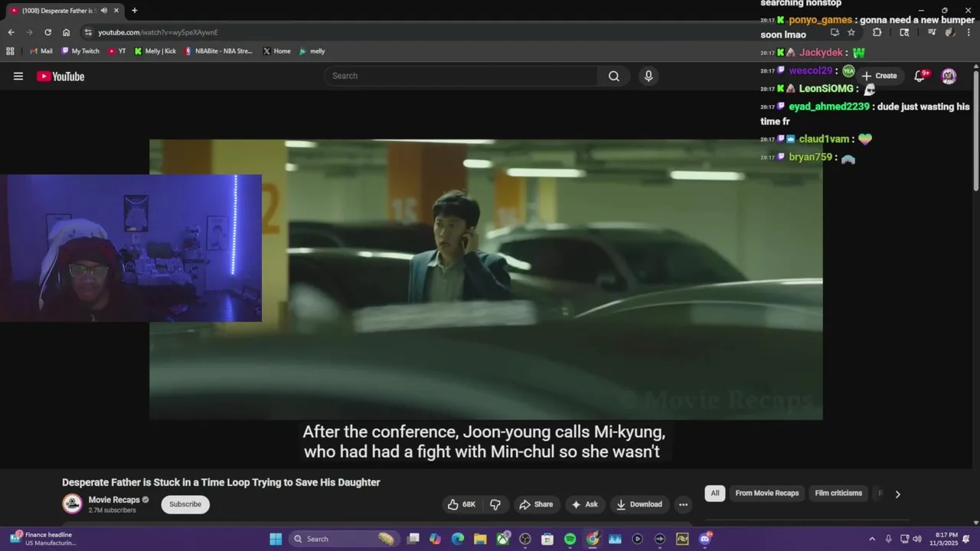Like the video with thumbs up
This screenshot has height=551, width=980.
(462, 504)
